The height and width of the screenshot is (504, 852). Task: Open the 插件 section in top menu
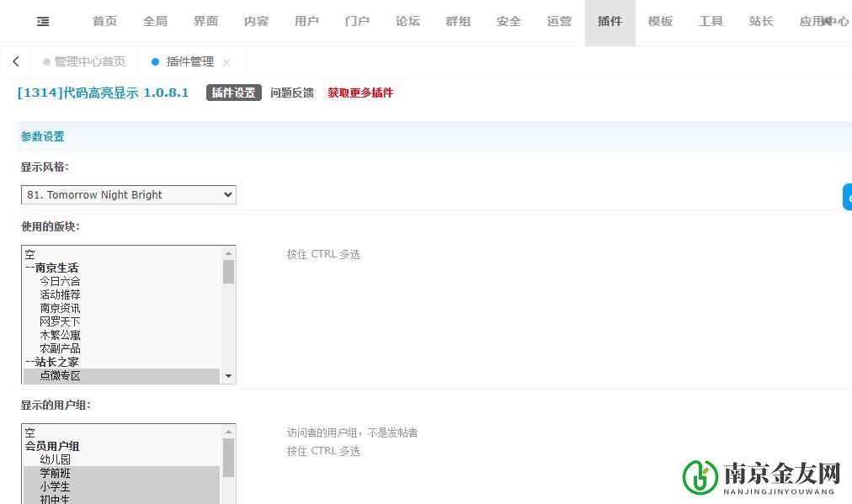point(610,21)
